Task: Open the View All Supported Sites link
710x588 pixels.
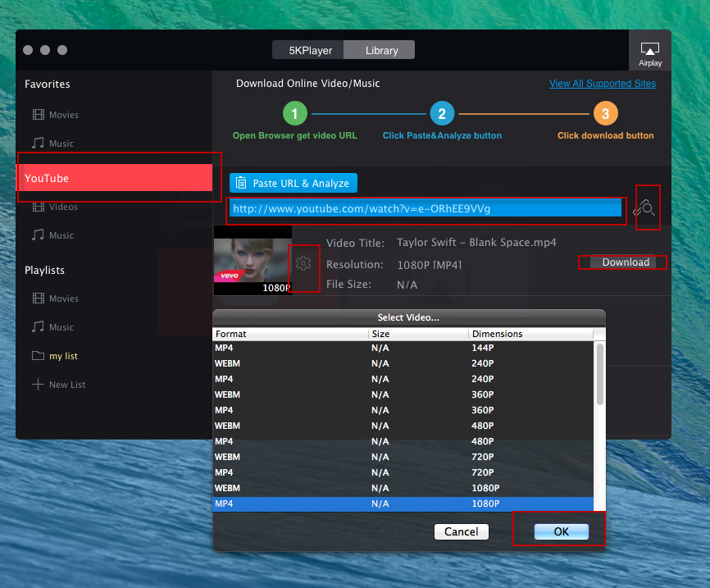Action: point(603,84)
